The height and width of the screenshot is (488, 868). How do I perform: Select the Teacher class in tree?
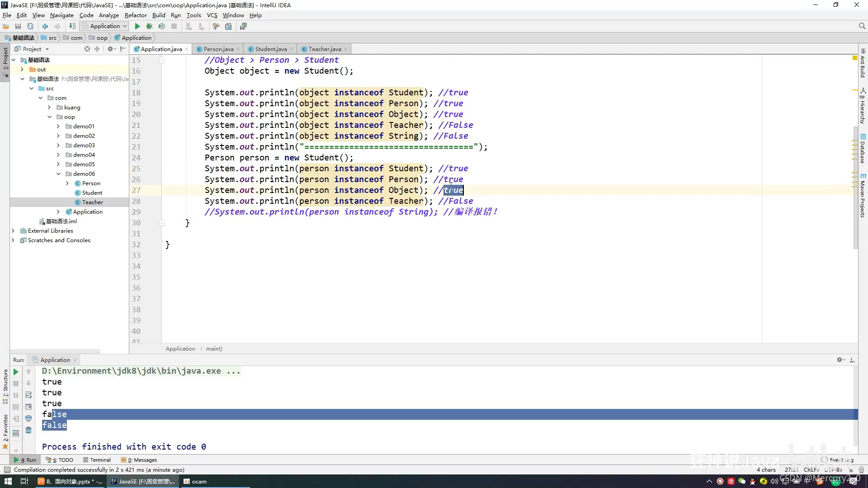(93, 202)
